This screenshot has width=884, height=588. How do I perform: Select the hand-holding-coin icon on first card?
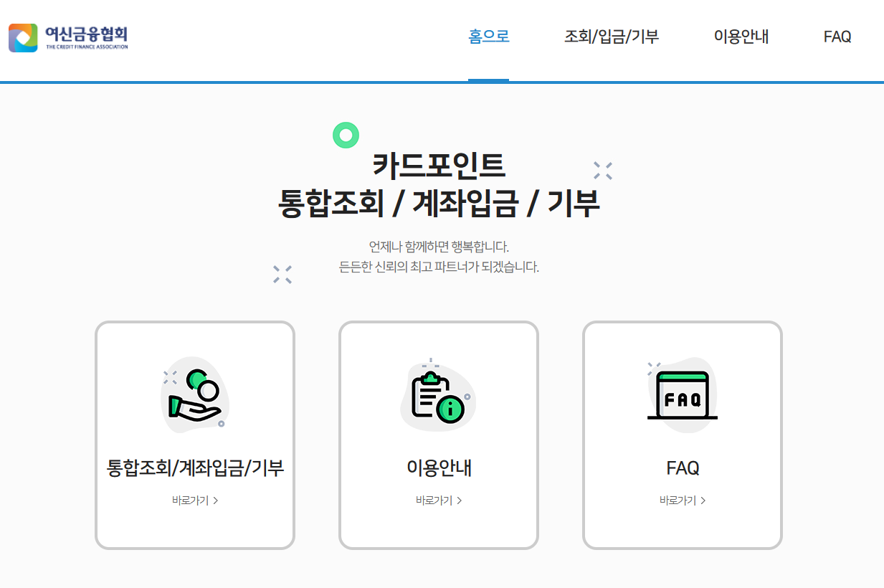pos(194,394)
